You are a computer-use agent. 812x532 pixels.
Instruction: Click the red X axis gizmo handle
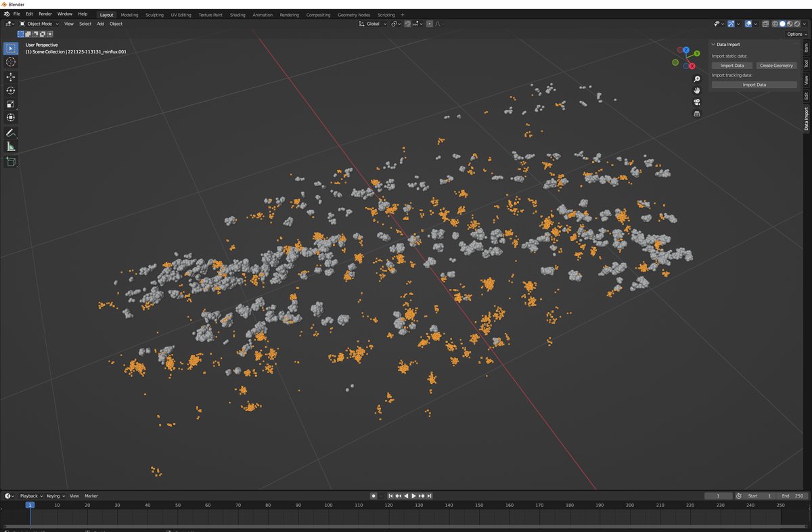(692, 66)
